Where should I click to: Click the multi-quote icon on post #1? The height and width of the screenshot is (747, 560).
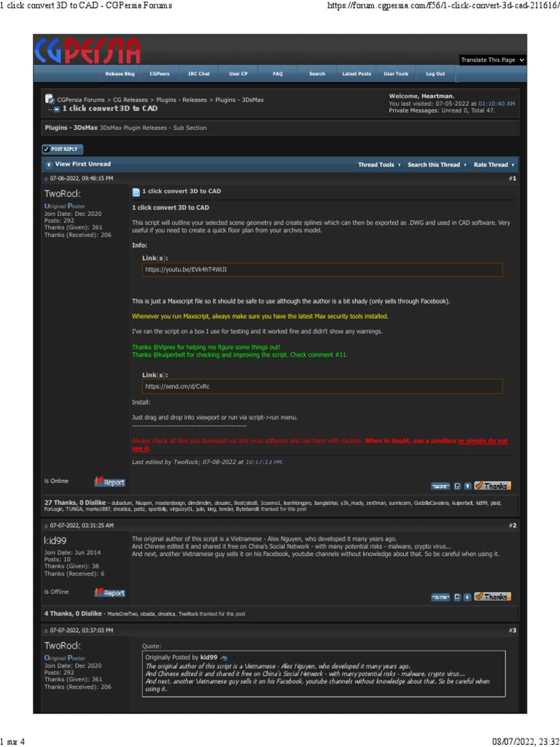tap(456, 487)
